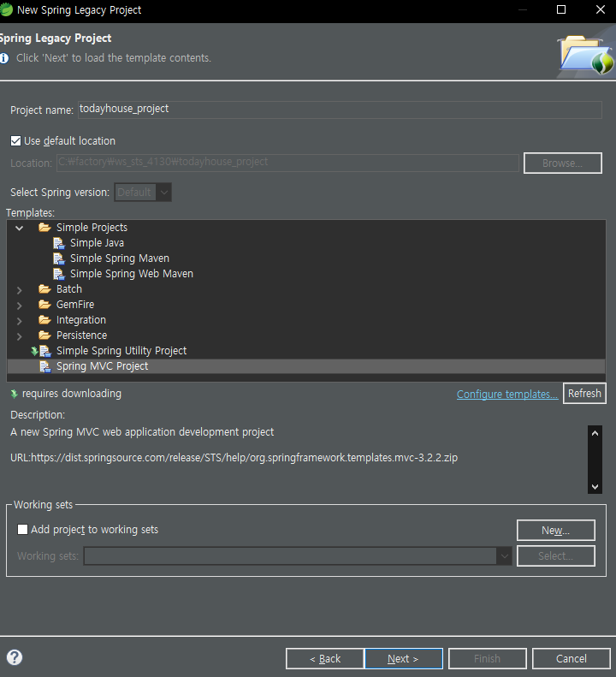Click the Batch folder icon

coord(44,288)
